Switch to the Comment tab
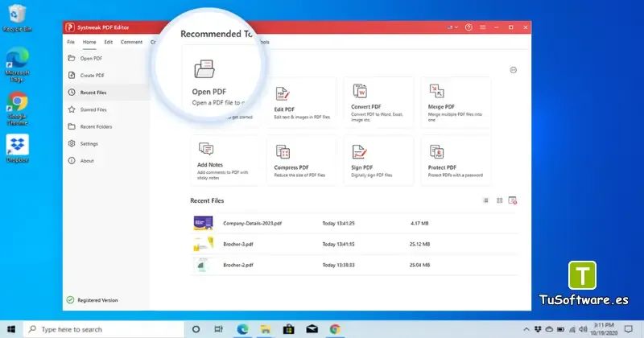644x338 pixels. (x=131, y=42)
